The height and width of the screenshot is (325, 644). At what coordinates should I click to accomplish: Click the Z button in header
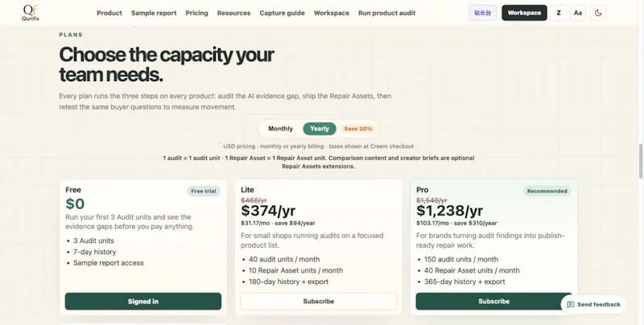[x=559, y=13]
